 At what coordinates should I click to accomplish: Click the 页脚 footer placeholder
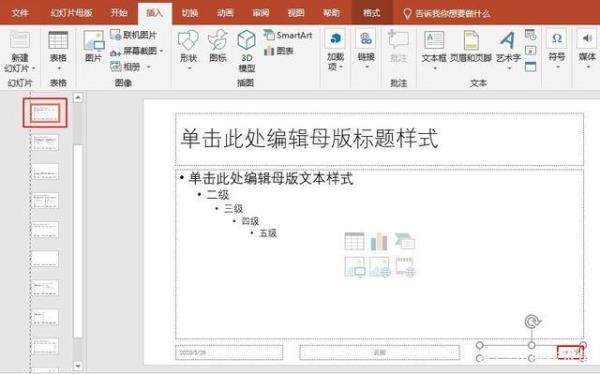[380, 352]
